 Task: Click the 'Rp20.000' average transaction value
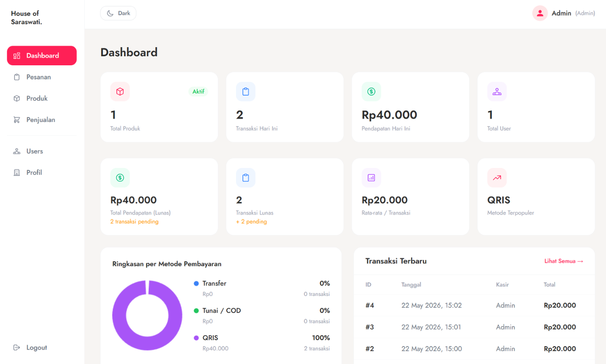point(385,200)
